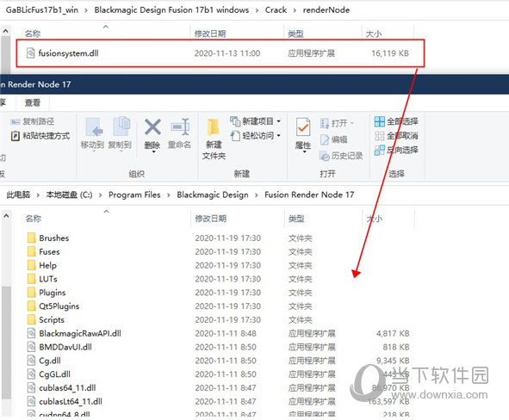This screenshot has width=509, height=420.
Task: Click the Rename (重命名) icon
Action: pyautogui.click(x=180, y=127)
